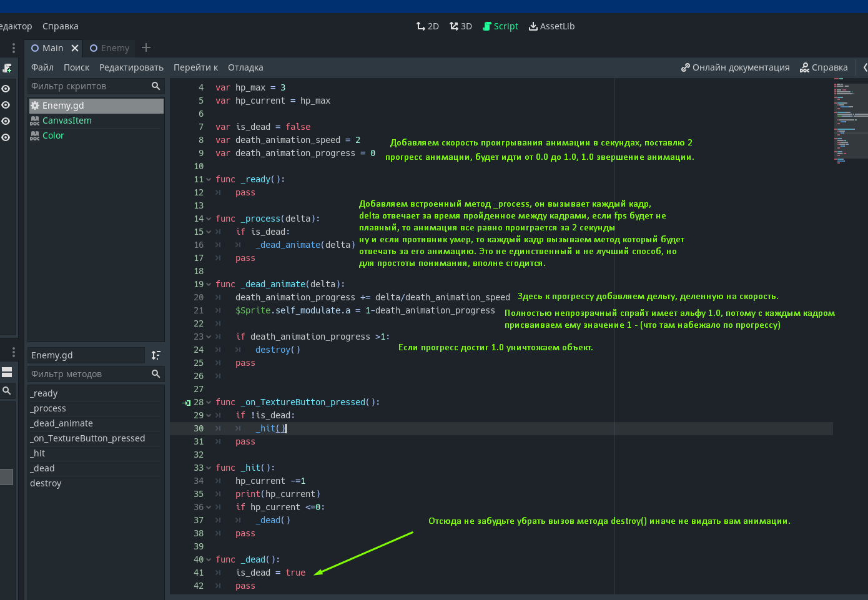Toggle the topmost eye visibility icon
The height and width of the screenshot is (600, 868).
coord(6,89)
